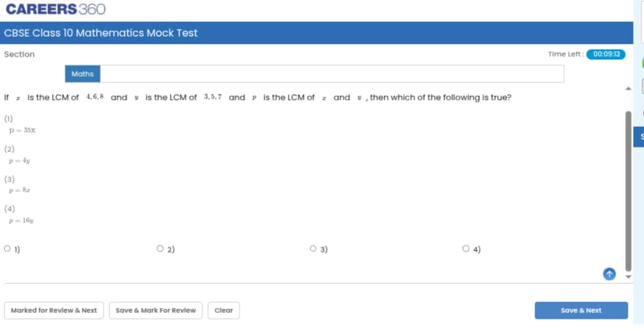Switch to the Maths section tab

(x=82, y=74)
